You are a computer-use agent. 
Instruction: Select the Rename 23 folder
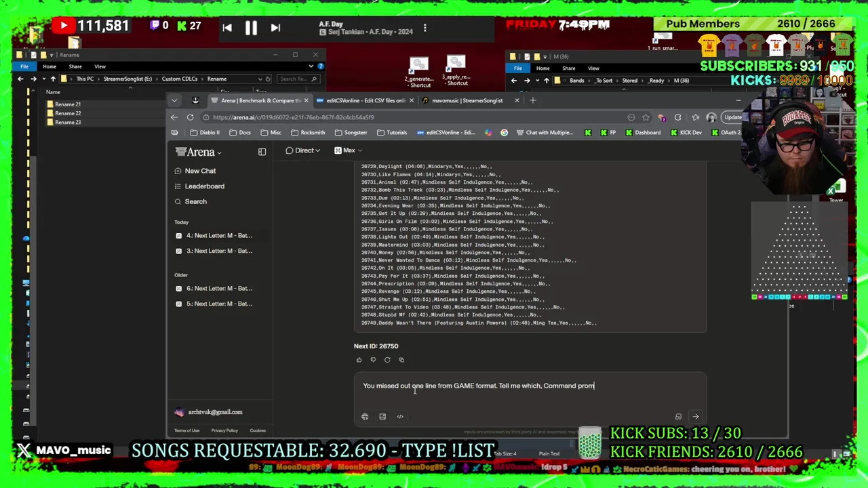68,122
